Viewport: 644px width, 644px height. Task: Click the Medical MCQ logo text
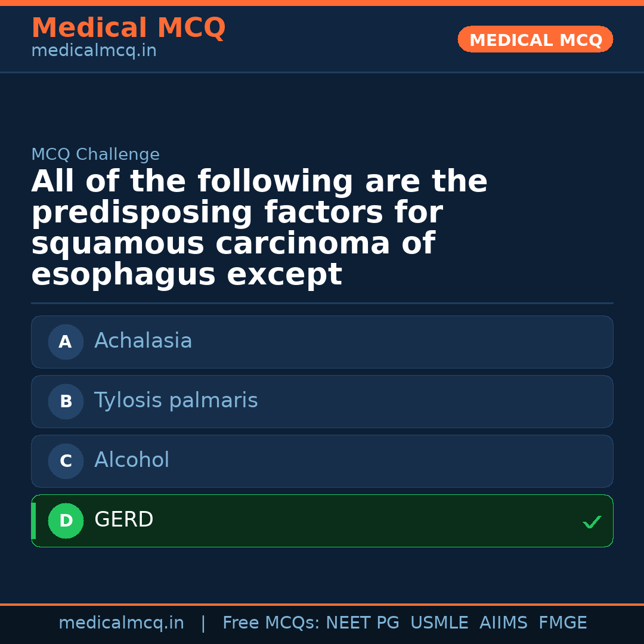pos(128,27)
